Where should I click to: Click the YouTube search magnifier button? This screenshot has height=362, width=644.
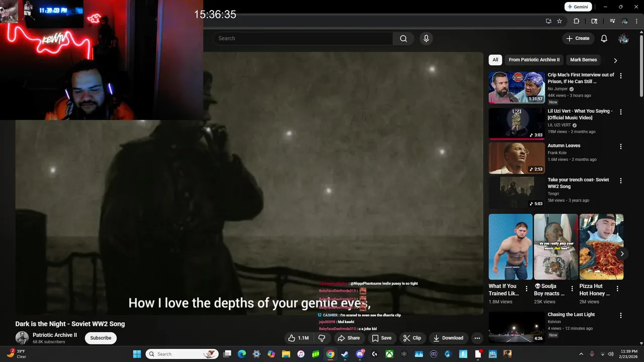(x=404, y=39)
